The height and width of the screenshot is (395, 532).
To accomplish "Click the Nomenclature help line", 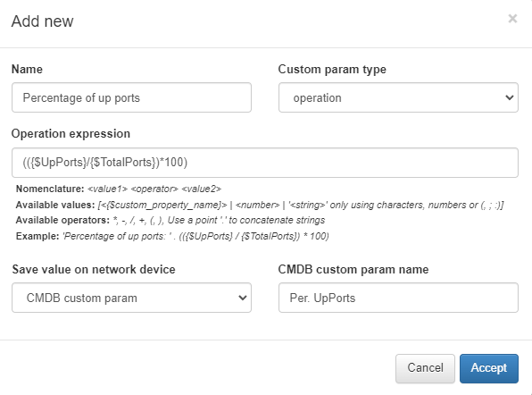I will coord(119,189).
